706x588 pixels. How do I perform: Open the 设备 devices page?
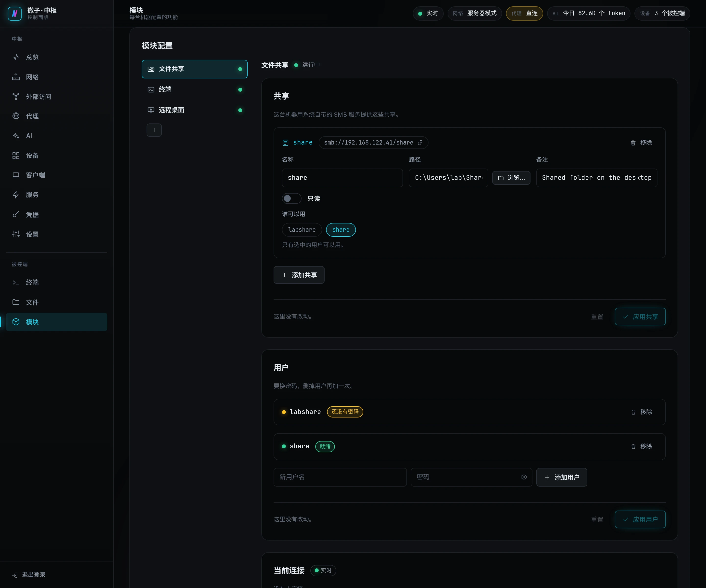[x=56, y=156]
